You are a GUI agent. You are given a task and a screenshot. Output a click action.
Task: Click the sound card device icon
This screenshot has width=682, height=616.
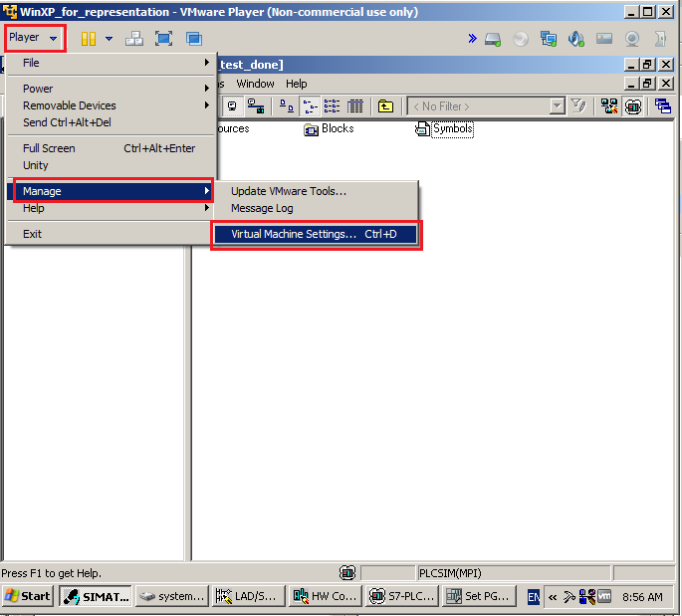point(576,39)
